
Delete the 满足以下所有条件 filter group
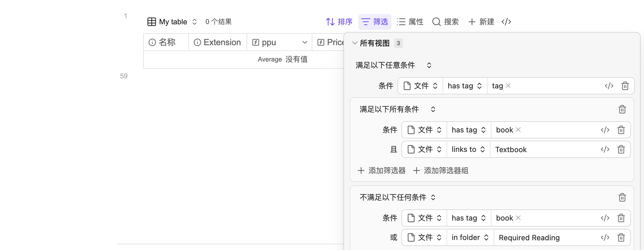pyautogui.click(x=622, y=109)
